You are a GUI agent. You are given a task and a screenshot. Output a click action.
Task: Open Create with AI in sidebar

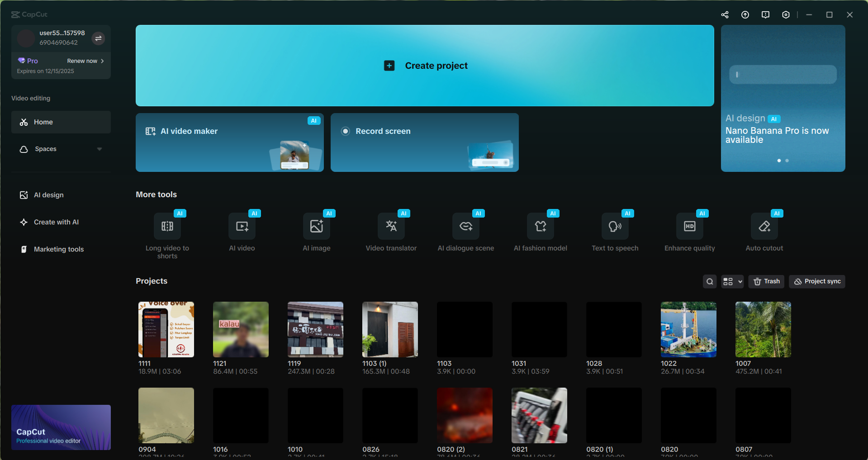[x=61, y=222]
